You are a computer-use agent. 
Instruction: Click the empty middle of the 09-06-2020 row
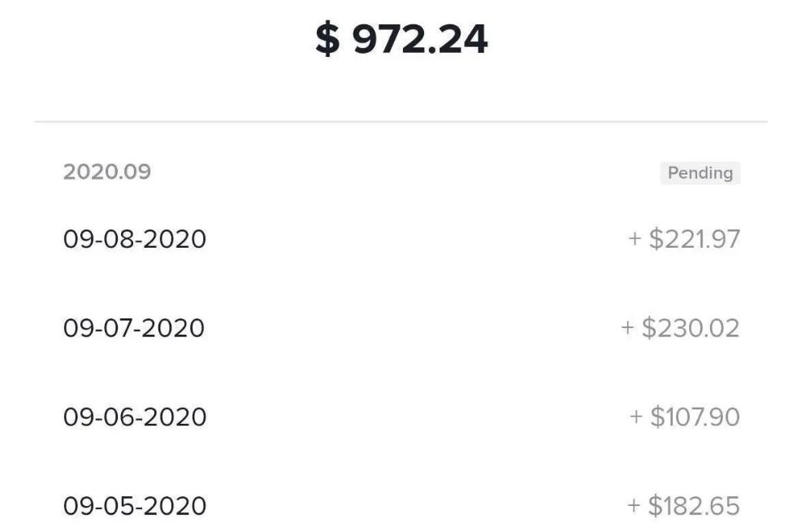click(406, 417)
